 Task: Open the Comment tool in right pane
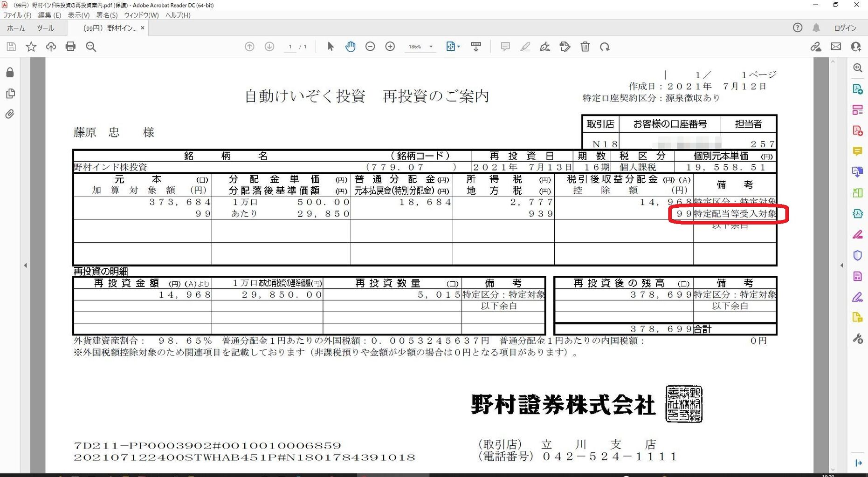pos(857,151)
